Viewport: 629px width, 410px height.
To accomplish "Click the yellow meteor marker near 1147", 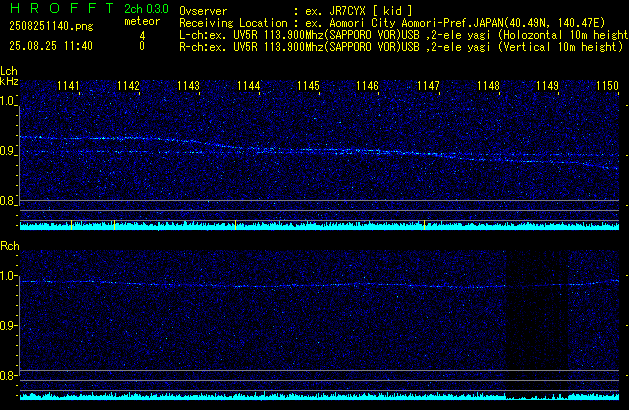I will [x=424, y=225].
